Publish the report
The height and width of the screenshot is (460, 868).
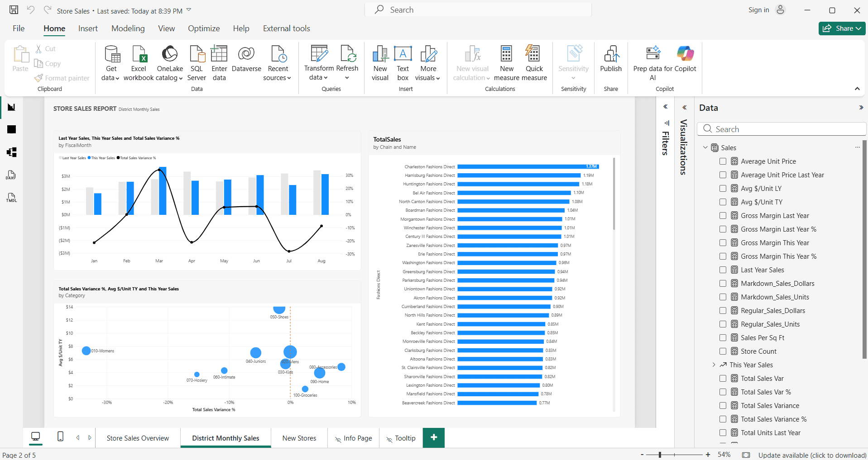(611, 59)
